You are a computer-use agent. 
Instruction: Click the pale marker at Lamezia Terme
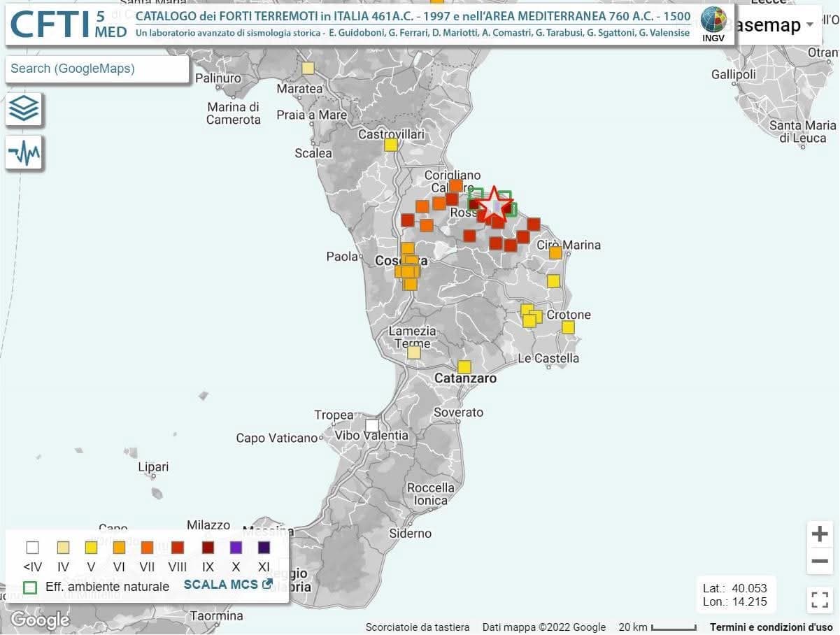tap(414, 352)
